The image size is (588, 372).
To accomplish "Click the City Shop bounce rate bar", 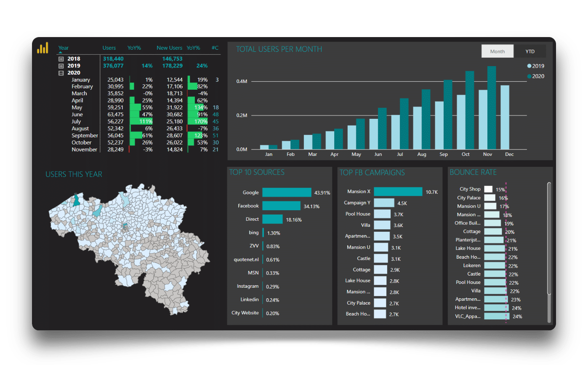I will [488, 189].
